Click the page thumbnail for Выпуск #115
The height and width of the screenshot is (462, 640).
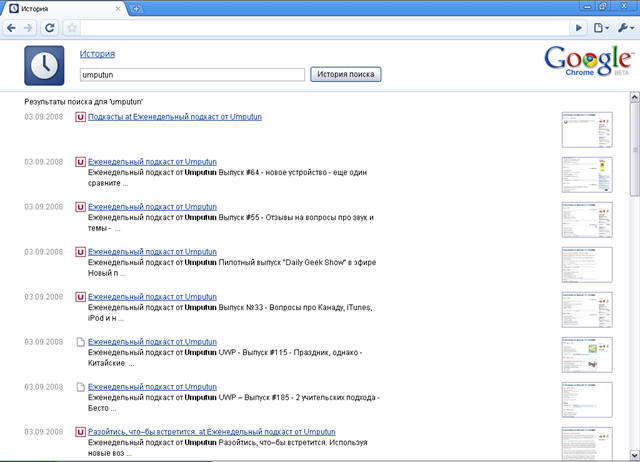tap(587, 355)
